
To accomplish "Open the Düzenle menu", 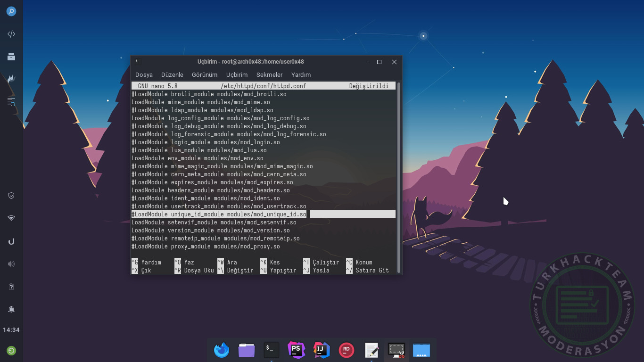I will (172, 74).
